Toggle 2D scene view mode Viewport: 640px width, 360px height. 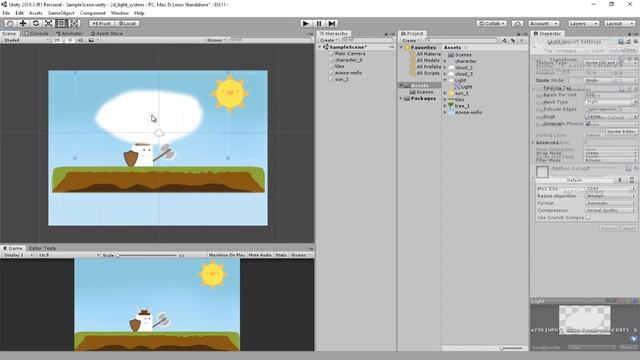click(x=57, y=40)
